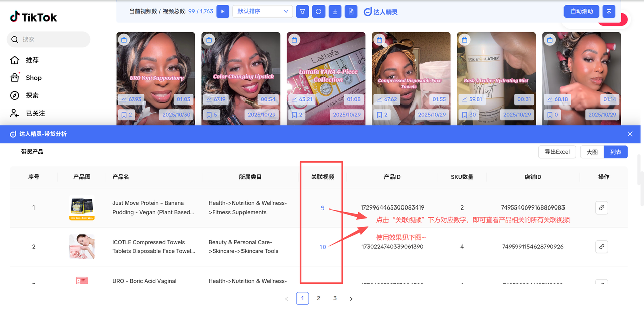
Task: Click the download icon button
Action: point(335,11)
